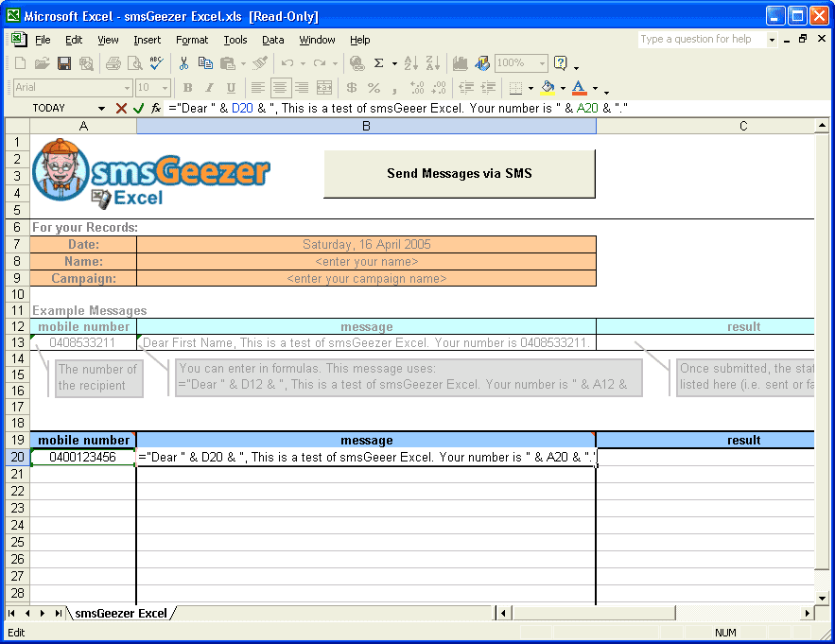Screen dimensions: 835x644
Task: Toggle Underline formatting
Action: click(231, 88)
